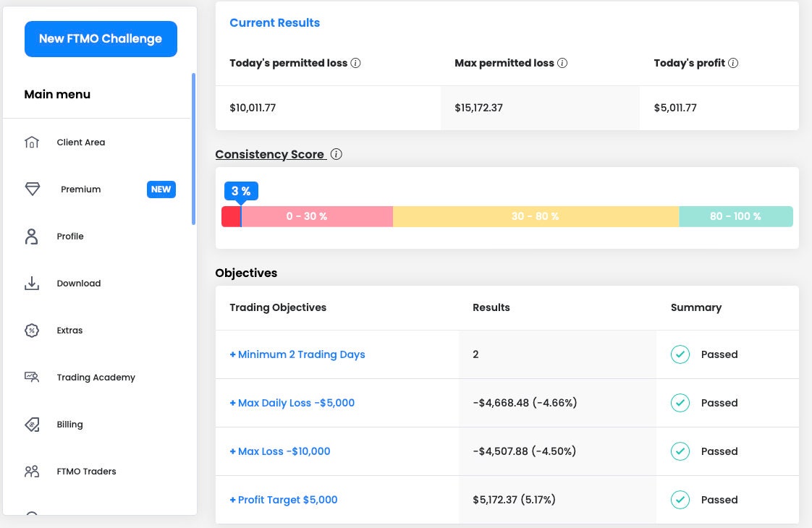This screenshot has width=812, height=528.
Task: Click the Summary column header
Action: coord(696,307)
